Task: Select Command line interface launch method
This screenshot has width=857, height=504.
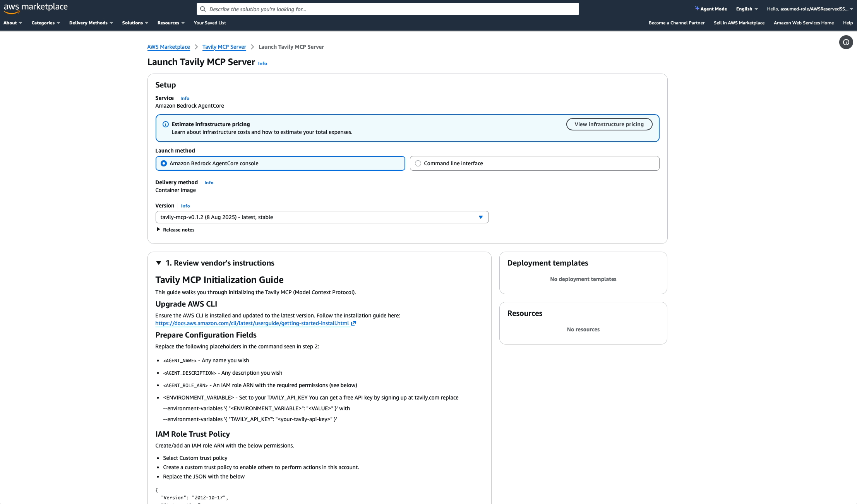Action: pos(418,163)
